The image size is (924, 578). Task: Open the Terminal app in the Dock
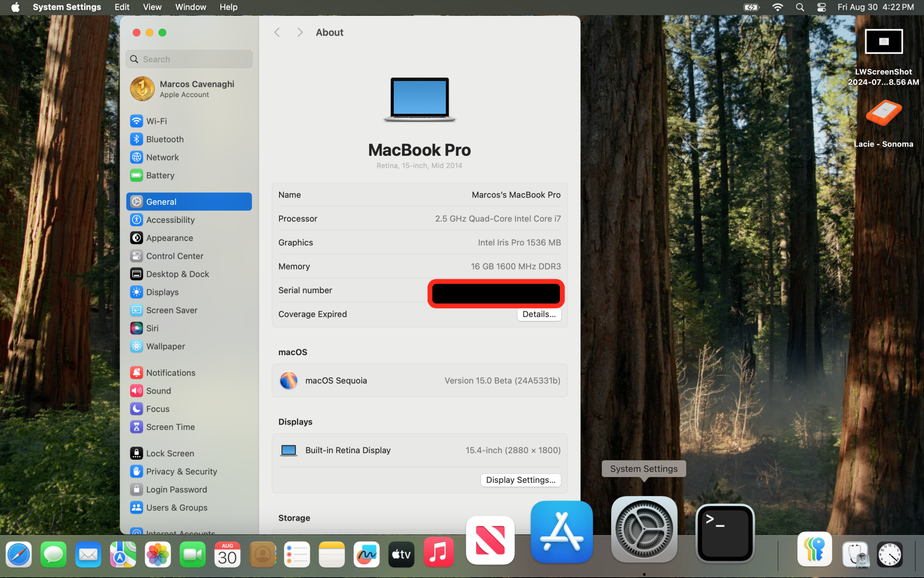(x=724, y=533)
